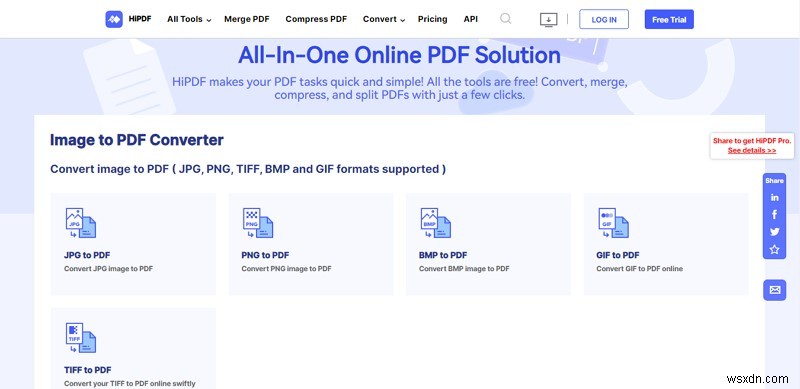Click the LOG IN button
The width and height of the screenshot is (800, 389).
coord(604,19)
